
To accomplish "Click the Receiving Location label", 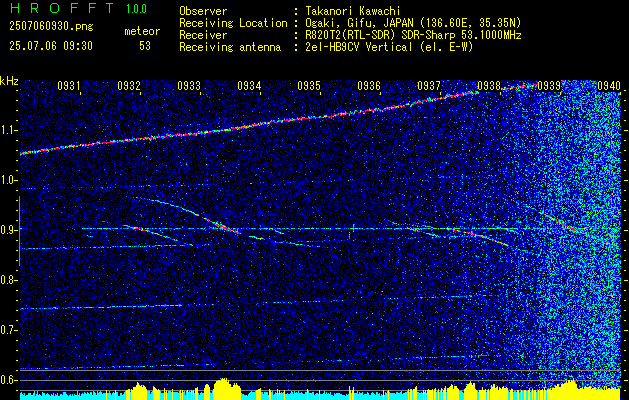I will click(233, 23).
